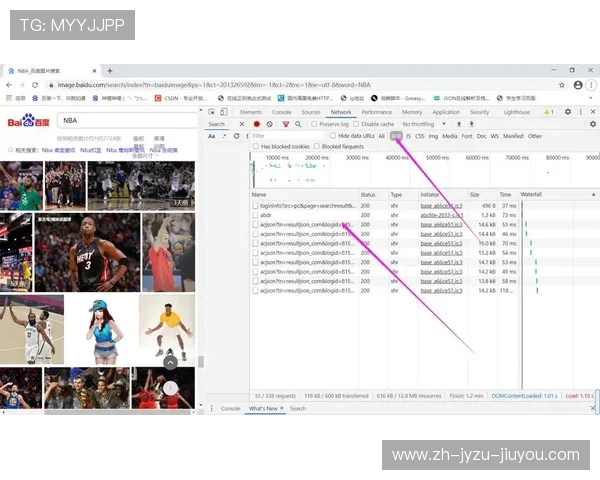Filter requests by CSS type
The image size is (600, 480).
(x=420, y=136)
